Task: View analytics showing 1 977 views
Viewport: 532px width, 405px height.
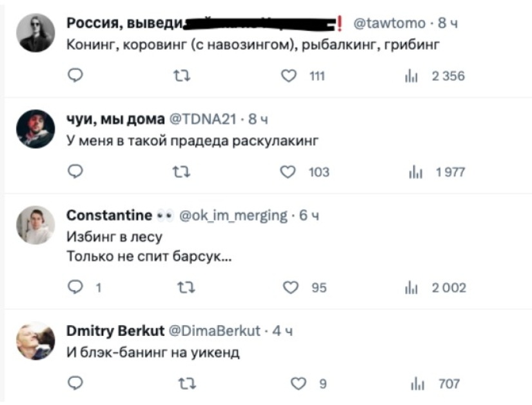Action: [413, 172]
